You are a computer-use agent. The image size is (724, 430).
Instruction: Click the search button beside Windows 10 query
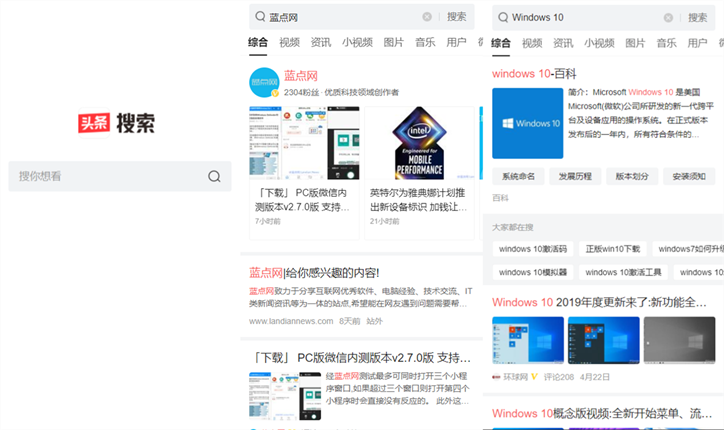[697, 17]
